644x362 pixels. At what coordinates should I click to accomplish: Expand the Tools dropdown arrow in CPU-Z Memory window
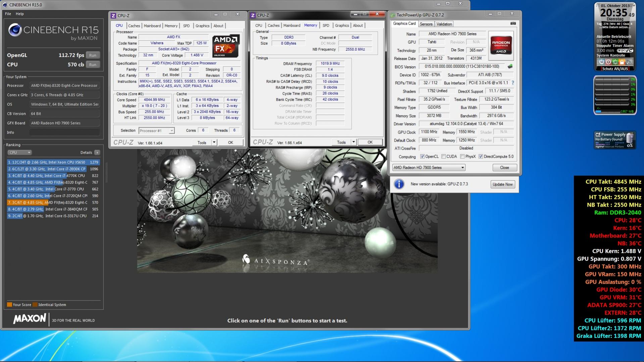pos(353,142)
